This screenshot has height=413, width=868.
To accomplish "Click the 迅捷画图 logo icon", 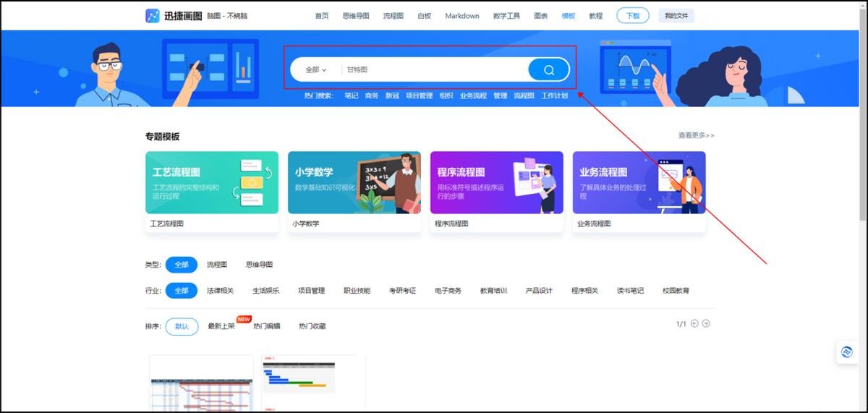I will click(153, 16).
